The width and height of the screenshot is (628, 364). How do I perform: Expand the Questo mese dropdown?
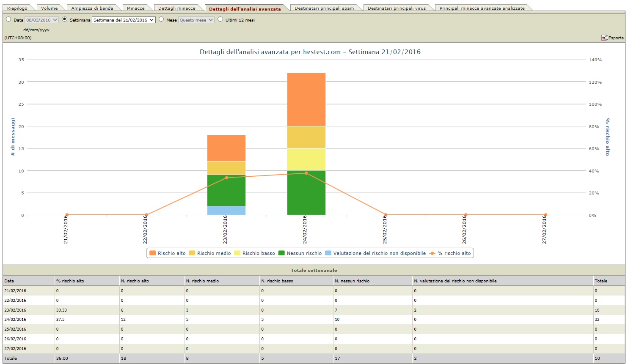tap(196, 20)
